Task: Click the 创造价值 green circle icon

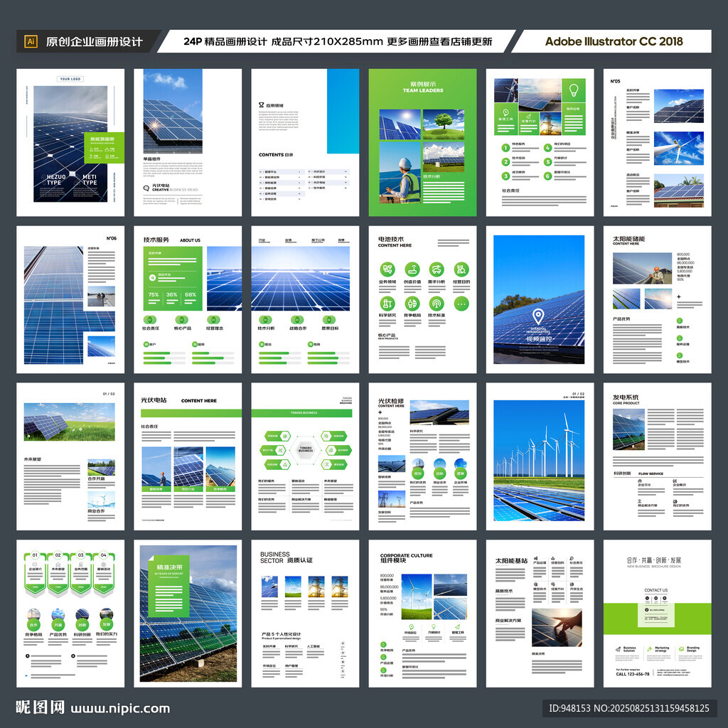Action: tap(412, 269)
